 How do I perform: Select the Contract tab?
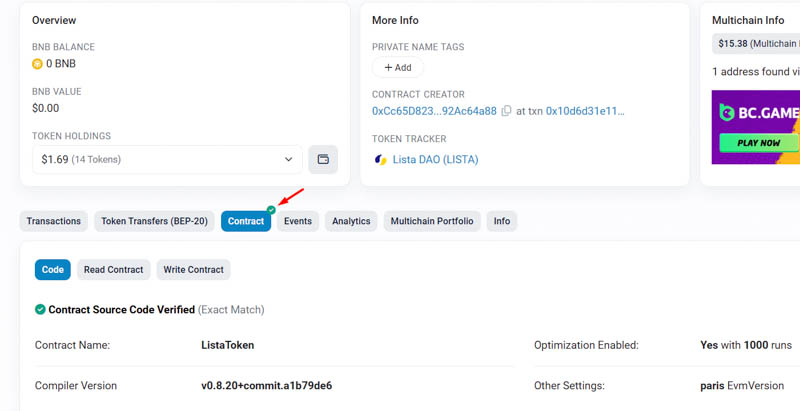click(x=246, y=221)
